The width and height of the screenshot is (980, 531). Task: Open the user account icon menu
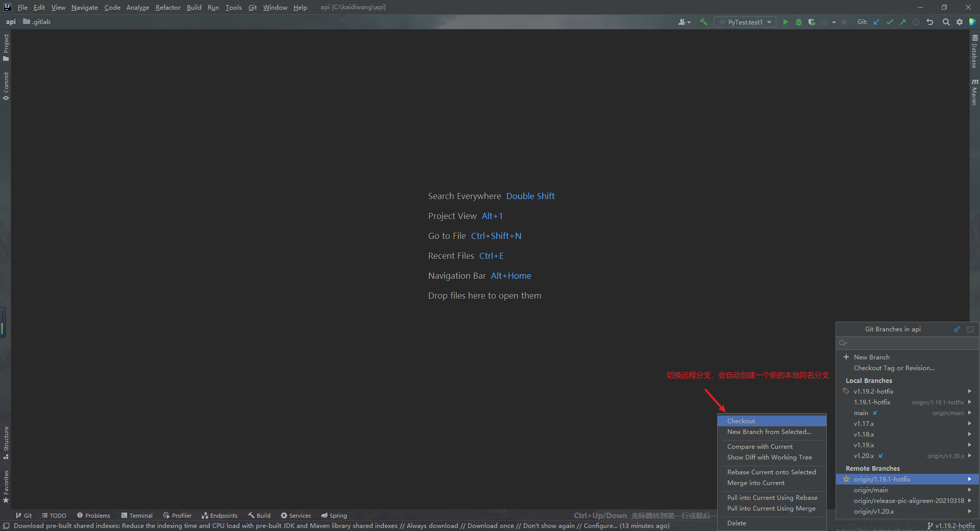pyautogui.click(x=684, y=22)
